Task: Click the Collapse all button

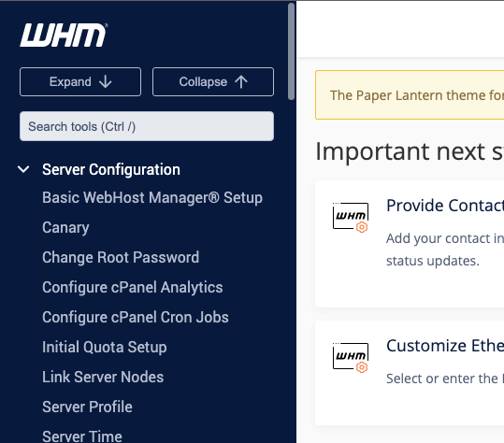Action: [x=213, y=81]
